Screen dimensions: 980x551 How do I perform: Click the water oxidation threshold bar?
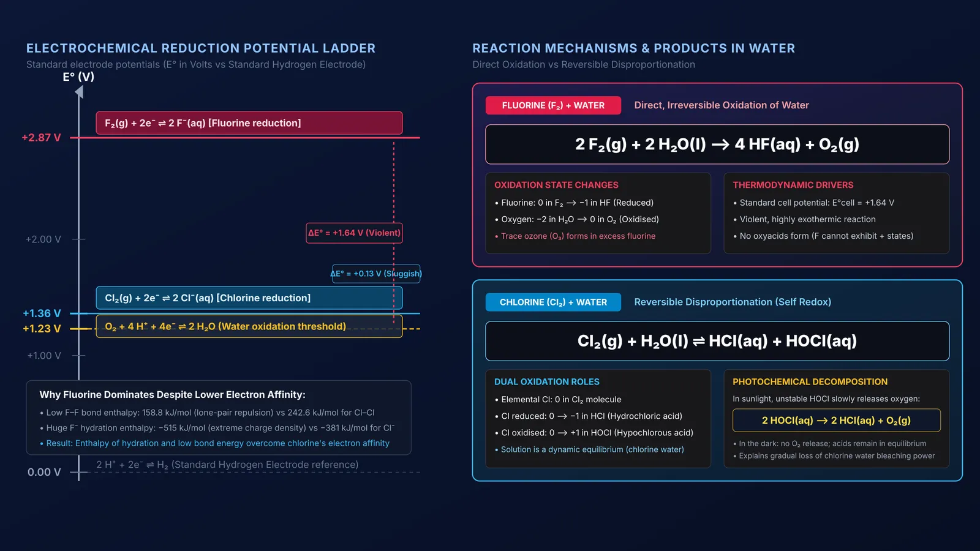(x=249, y=326)
